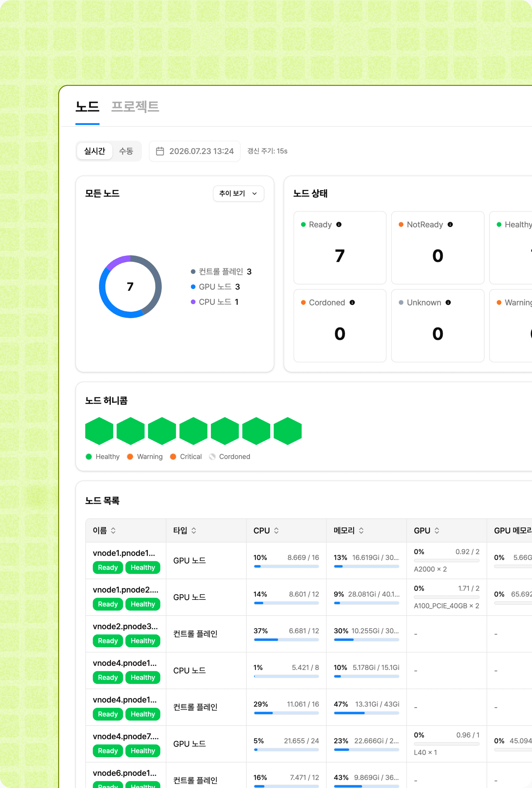The height and width of the screenshot is (788, 532).
Task: Click the Unknown info icon
Action: (x=448, y=302)
